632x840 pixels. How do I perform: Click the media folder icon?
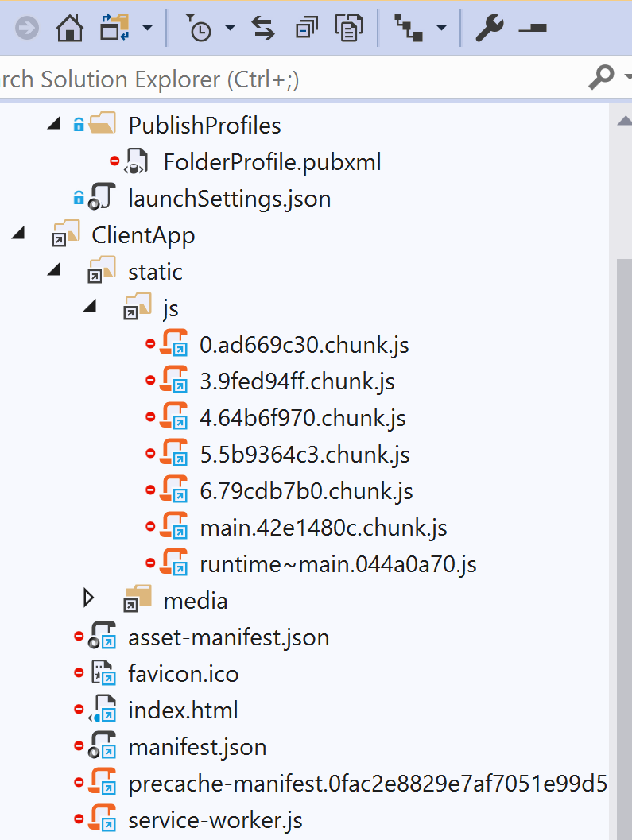[138, 598]
